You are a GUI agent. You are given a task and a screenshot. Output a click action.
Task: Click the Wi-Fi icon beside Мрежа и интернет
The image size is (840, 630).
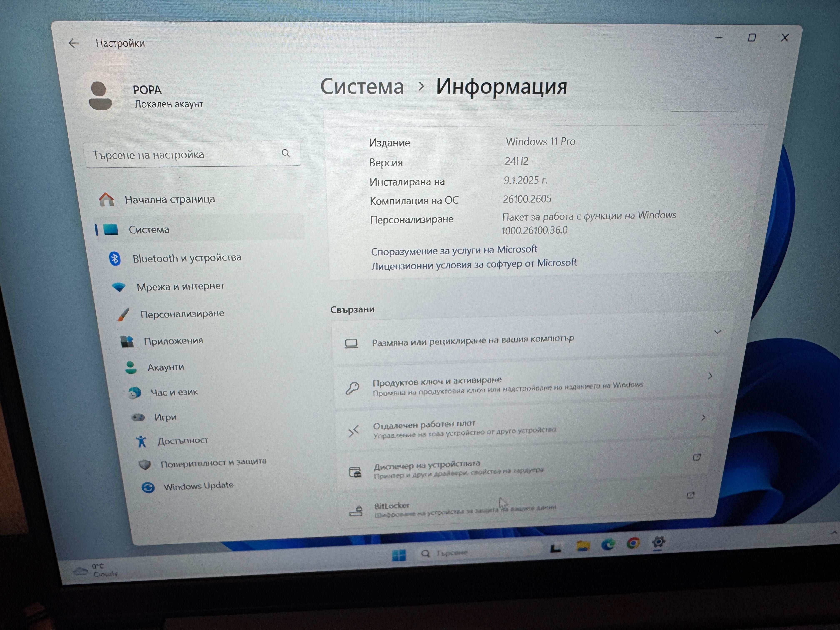click(x=119, y=287)
